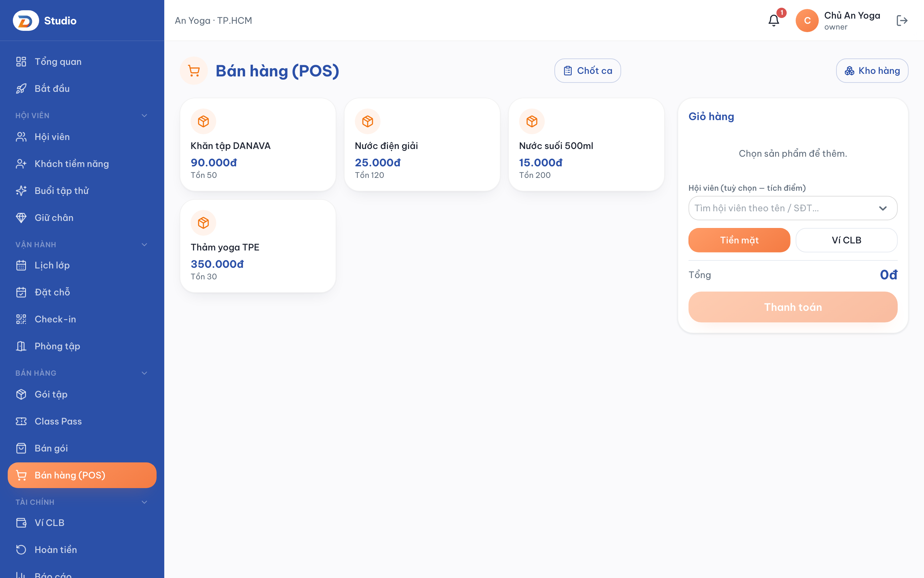Click An Yoga · TP.HCM breadcrumb text

pyautogui.click(x=213, y=21)
